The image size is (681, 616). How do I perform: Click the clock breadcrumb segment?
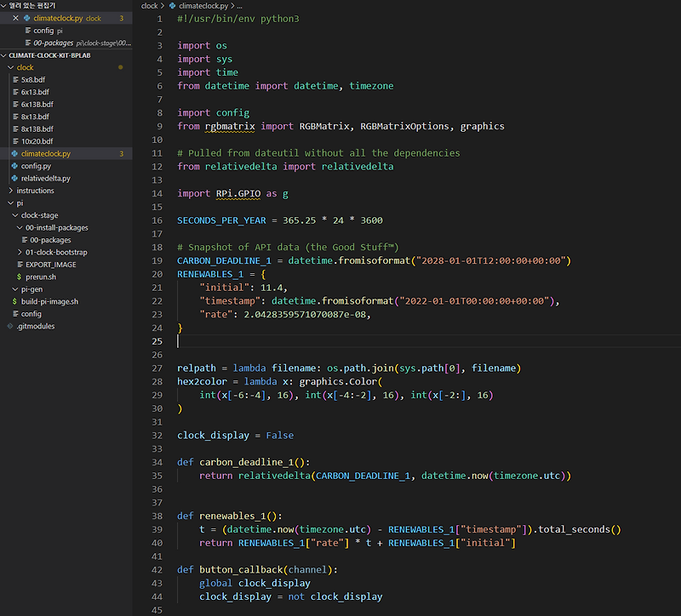click(x=149, y=6)
